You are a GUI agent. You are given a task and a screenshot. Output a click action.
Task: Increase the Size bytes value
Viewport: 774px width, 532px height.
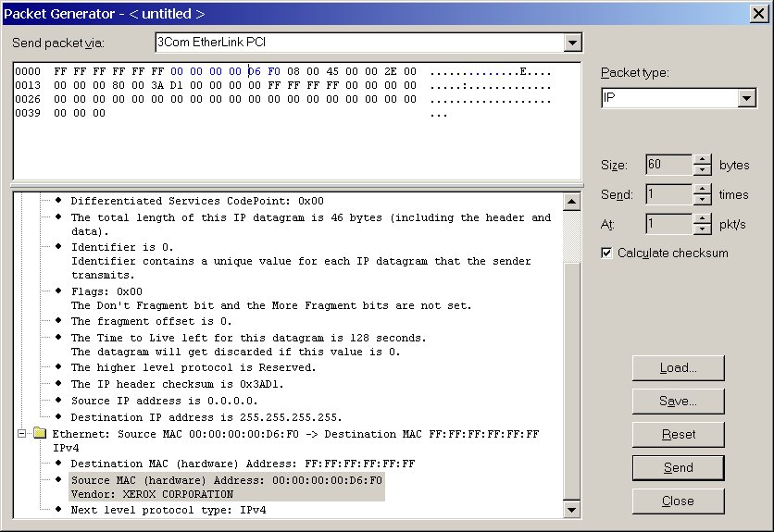[702, 160]
